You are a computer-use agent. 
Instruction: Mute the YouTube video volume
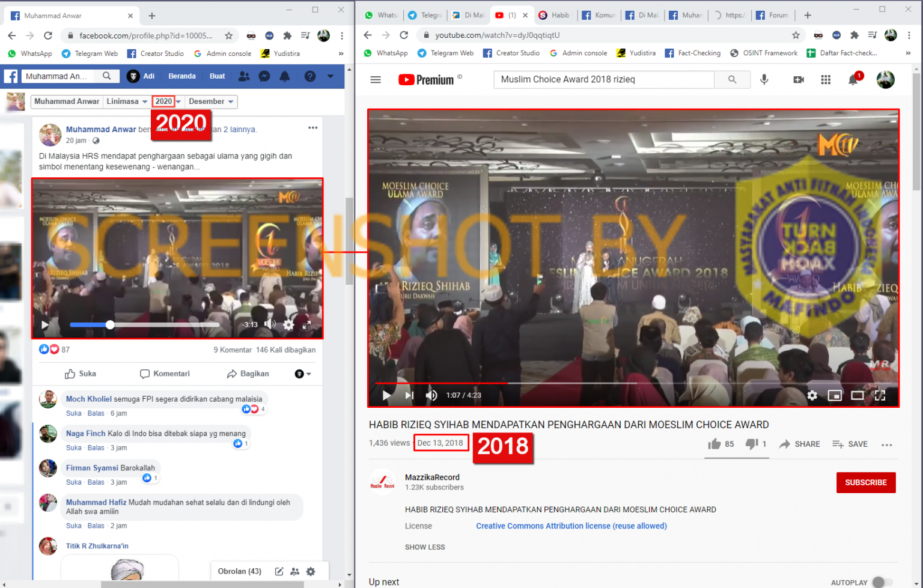(431, 395)
